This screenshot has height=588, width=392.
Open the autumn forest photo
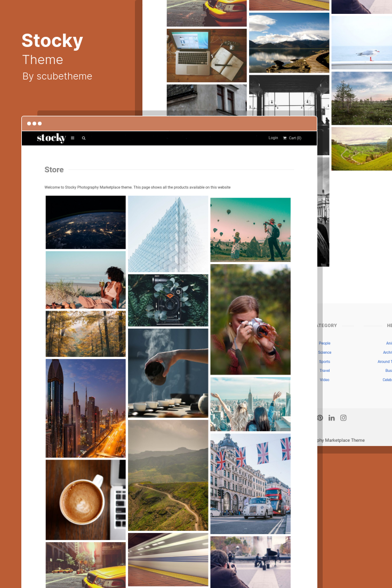coord(86,333)
